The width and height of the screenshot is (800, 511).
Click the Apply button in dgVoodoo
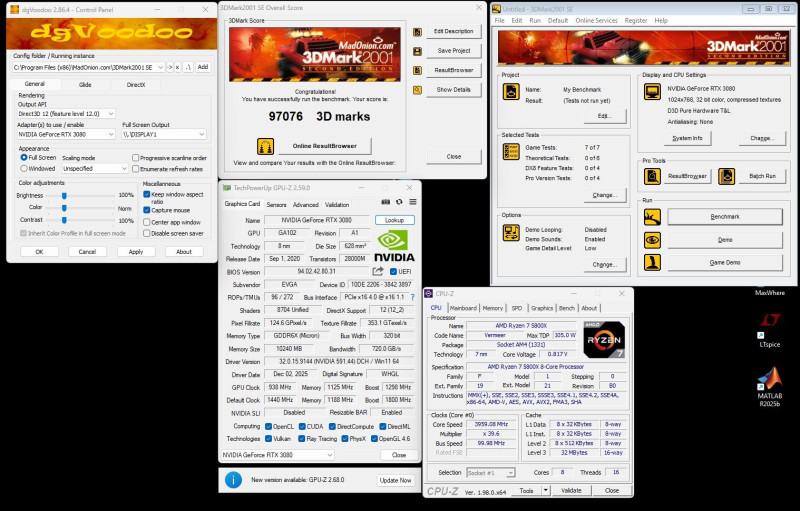136,252
